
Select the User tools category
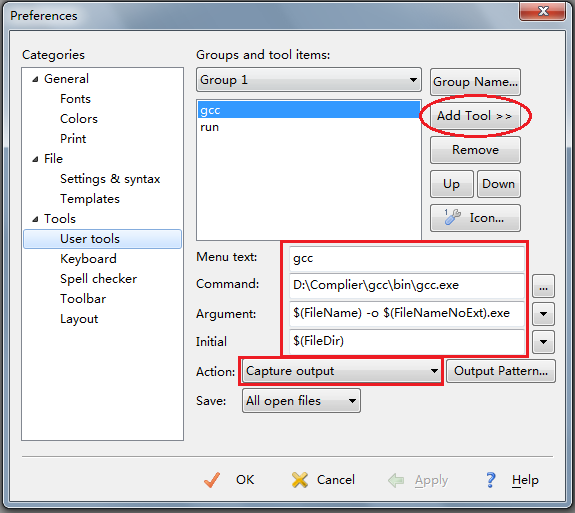(x=102, y=239)
